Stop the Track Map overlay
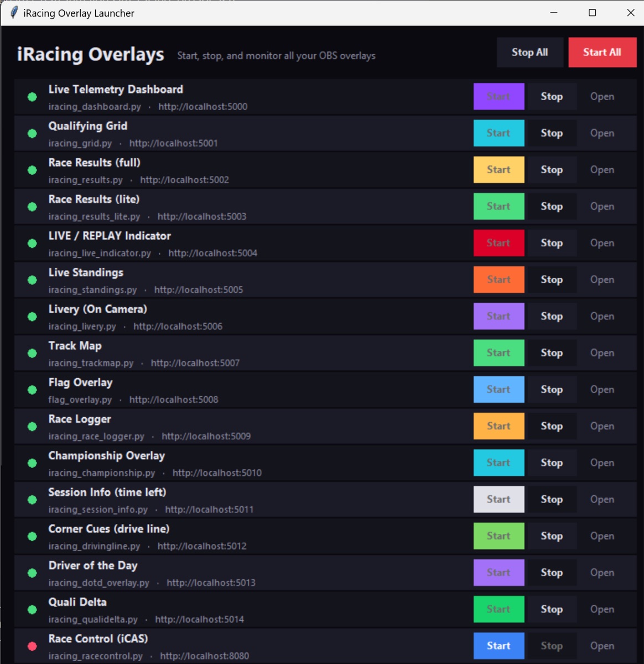 click(552, 353)
